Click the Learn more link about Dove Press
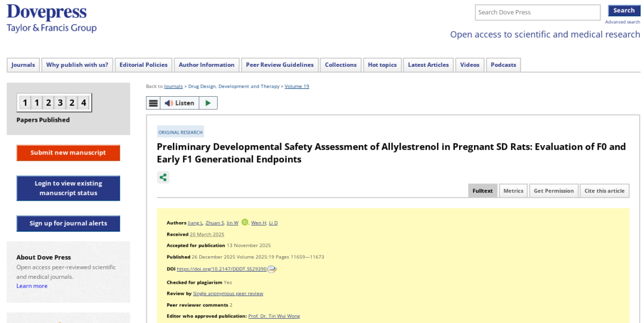The height and width of the screenshot is (323, 644). click(32, 286)
